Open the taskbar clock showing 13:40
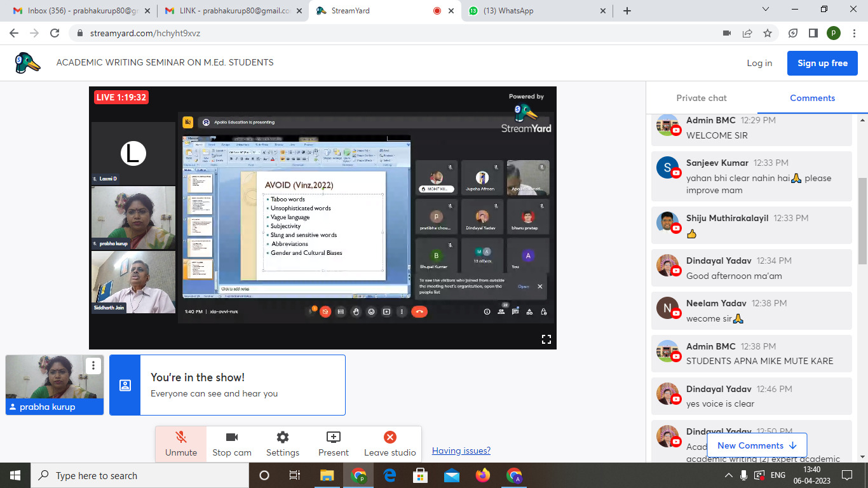Viewport: 868px width, 488px height. (812, 475)
